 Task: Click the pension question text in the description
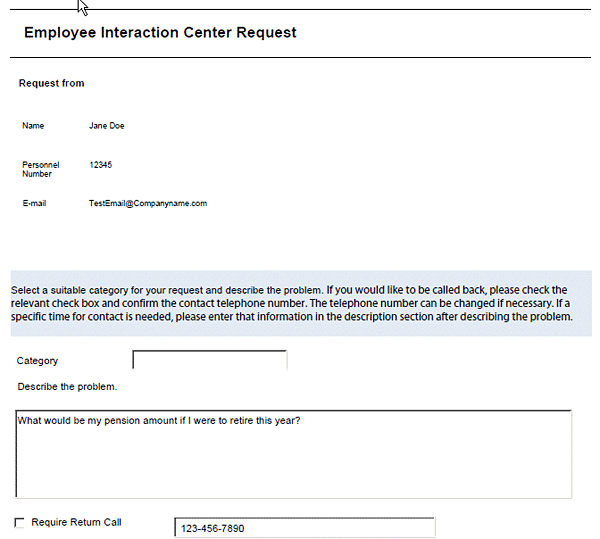(x=159, y=420)
